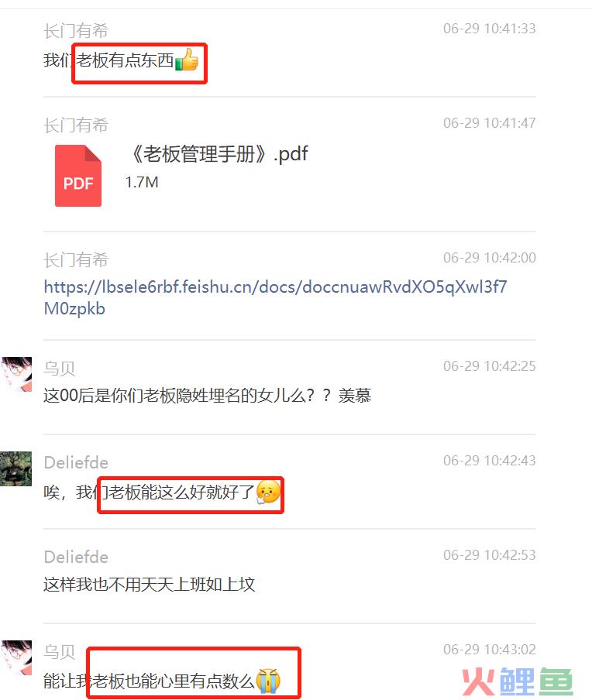Viewport: 592px width, 700px height.
Task: Open Deliefde's forest avatar picture
Action: (x=16, y=468)
